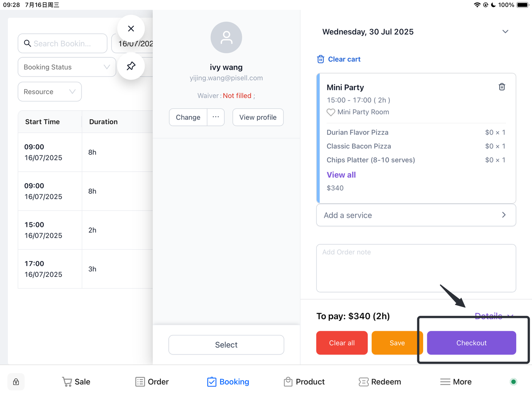Image resolution: width=532 pixels, height=399 pixels.
Task: Click the customer avatar icon
Action: [226, 37]
